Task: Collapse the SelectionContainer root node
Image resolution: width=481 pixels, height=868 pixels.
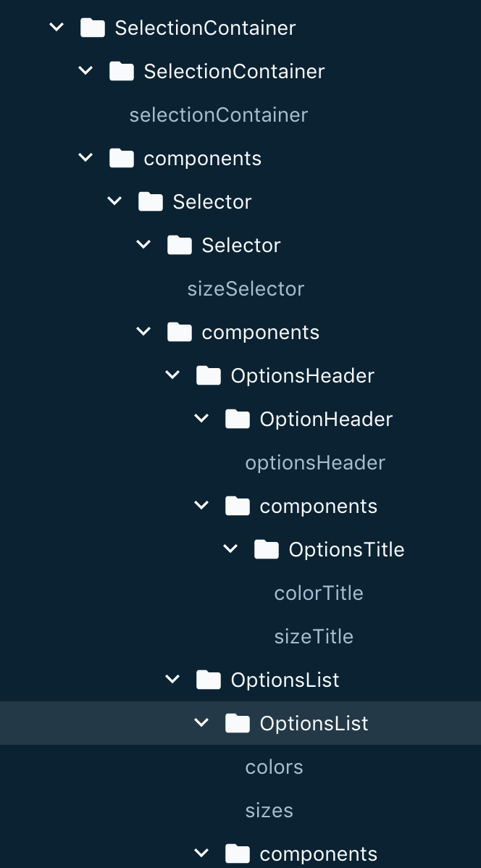Action: click(57, 28)
